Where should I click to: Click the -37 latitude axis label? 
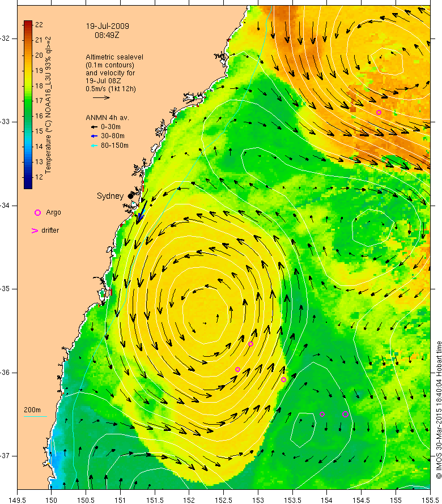pyautogui.click(x=6, y=456)
